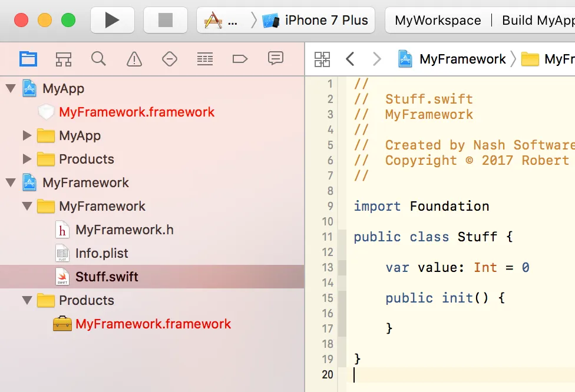The width and height of the screenshot is (575, 392).
Task: Stop the running build
Action: pos(166,20)
